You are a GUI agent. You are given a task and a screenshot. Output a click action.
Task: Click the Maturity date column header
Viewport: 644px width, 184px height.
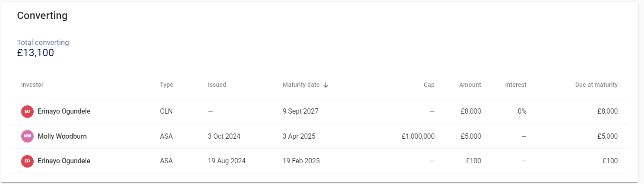301,85
